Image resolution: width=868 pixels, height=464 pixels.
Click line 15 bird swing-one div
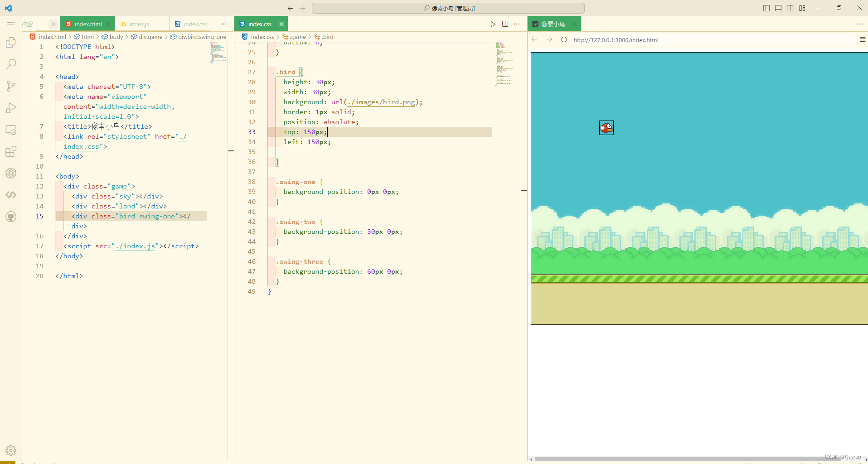pos(131,216)
